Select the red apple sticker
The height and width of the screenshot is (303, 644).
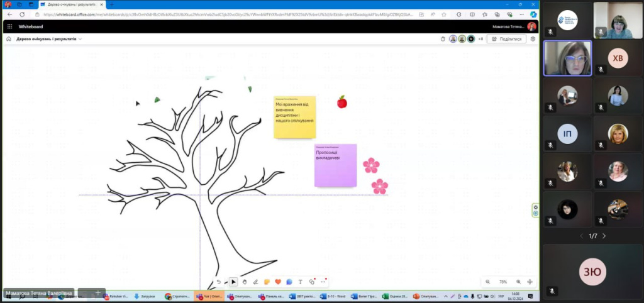point(341,102)
